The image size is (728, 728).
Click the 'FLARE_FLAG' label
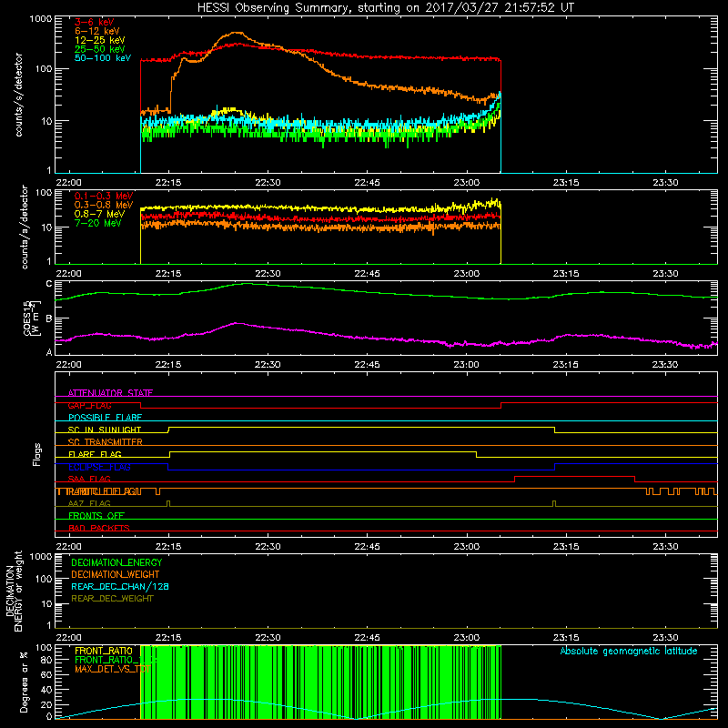pyautogui.click(x=95, y=454)
